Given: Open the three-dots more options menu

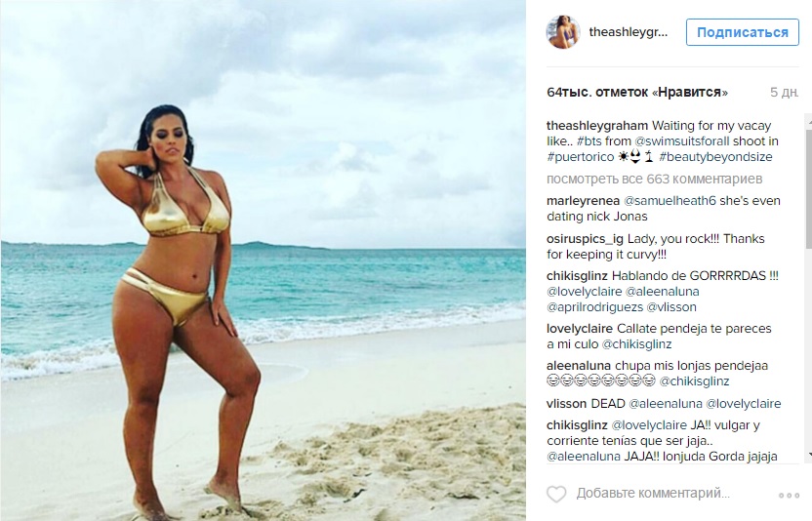Looking at the screenshot, I should pos(789,495).
